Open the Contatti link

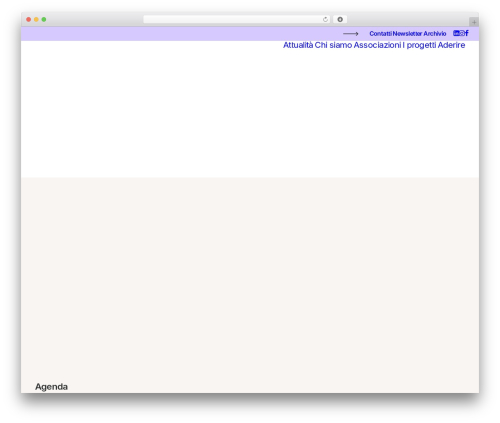pyautogui.click(x=380, y=34)
